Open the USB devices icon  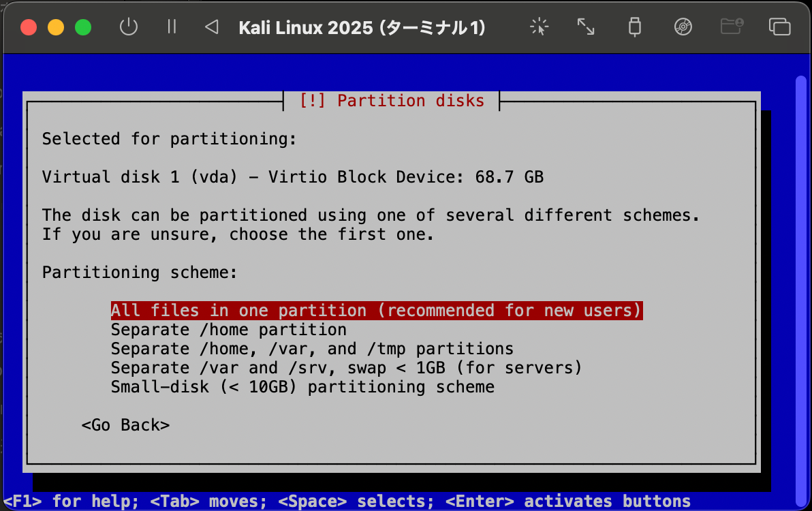(634, 27)
